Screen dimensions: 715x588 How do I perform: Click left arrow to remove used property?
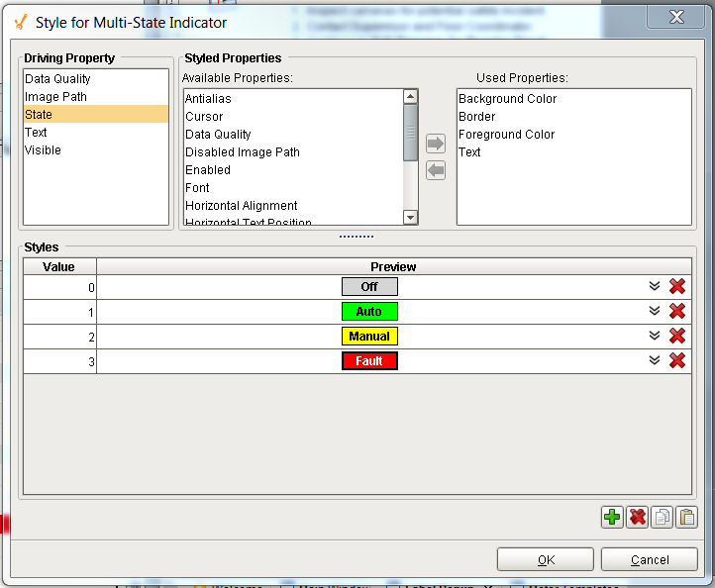click(x=436, y=170)
